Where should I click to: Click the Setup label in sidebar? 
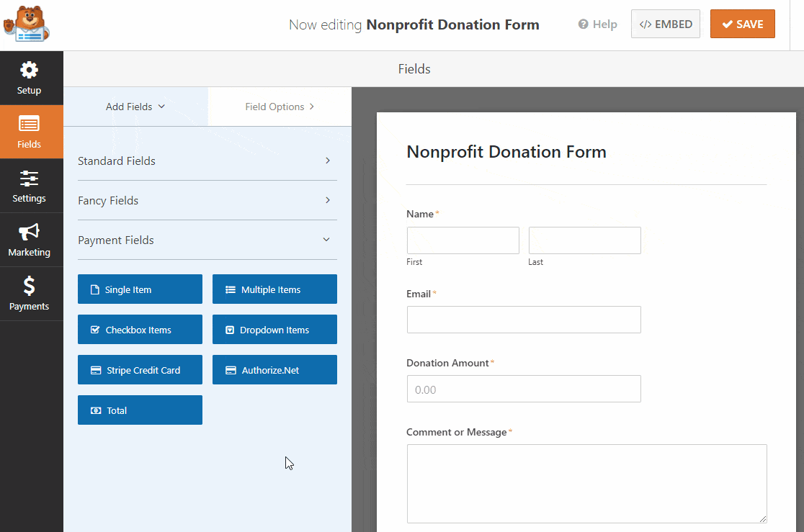30,90
